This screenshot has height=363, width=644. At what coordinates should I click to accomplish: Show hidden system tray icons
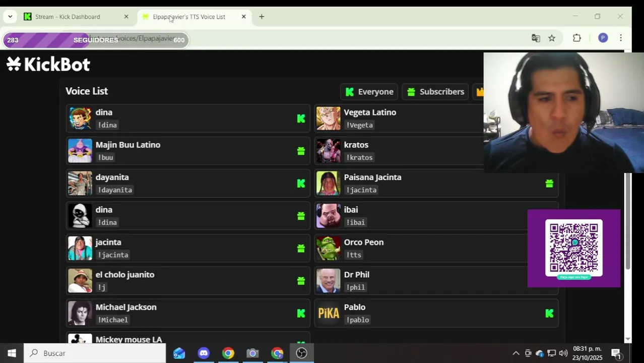click(x=516, y=353)
